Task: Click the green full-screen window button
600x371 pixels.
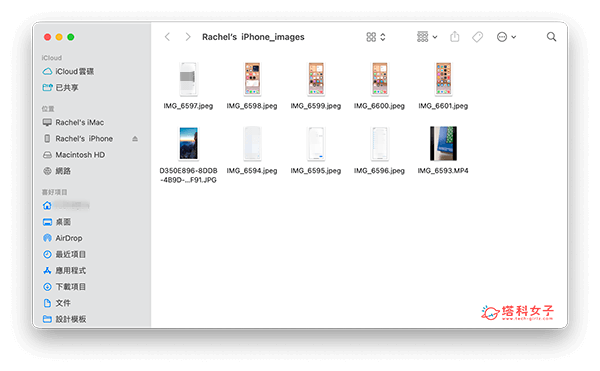Action: pos(71,37)
